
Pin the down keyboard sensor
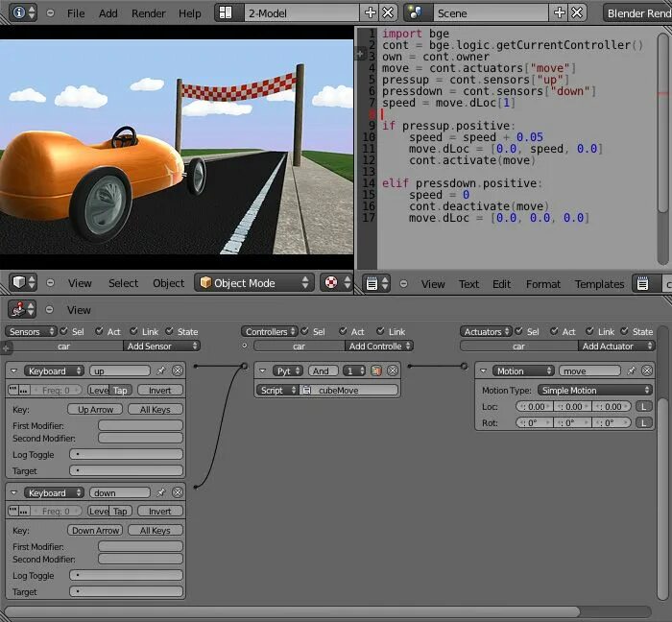[160, 492]
